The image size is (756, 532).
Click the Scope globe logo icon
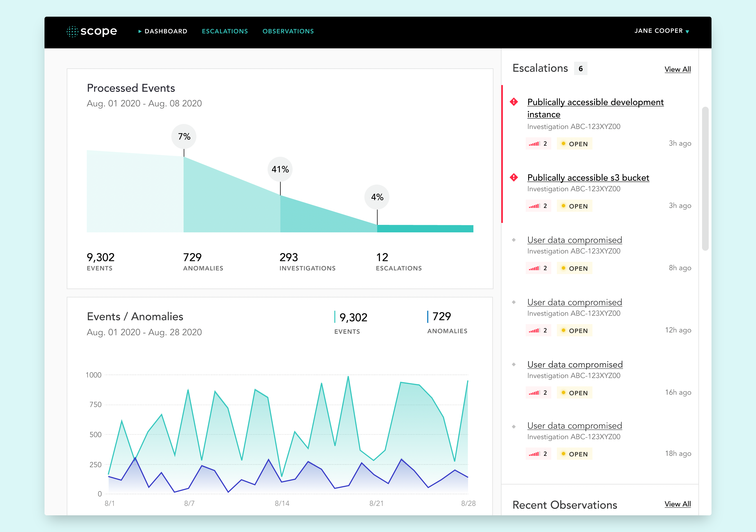[72, 32]
